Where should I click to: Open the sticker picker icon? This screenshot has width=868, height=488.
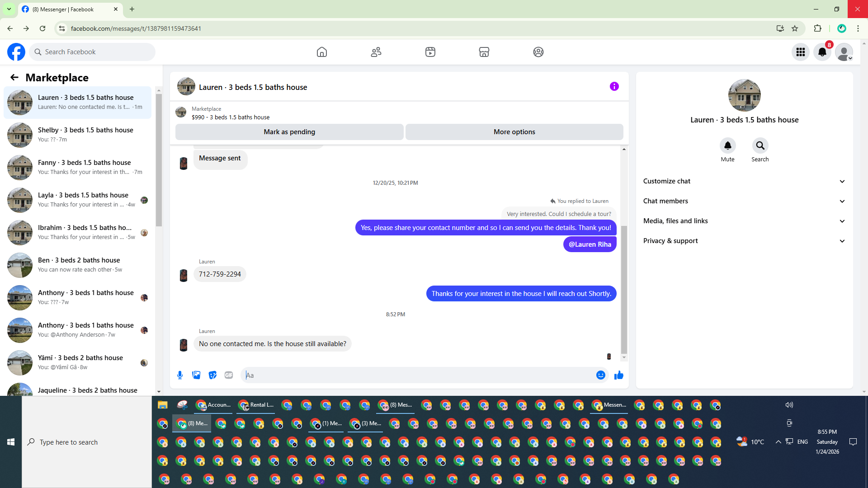[212, 375]
